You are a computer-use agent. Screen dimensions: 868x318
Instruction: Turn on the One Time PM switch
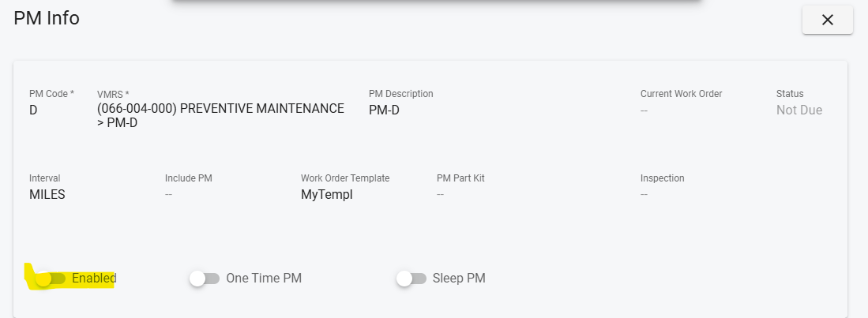click(205, 279)
